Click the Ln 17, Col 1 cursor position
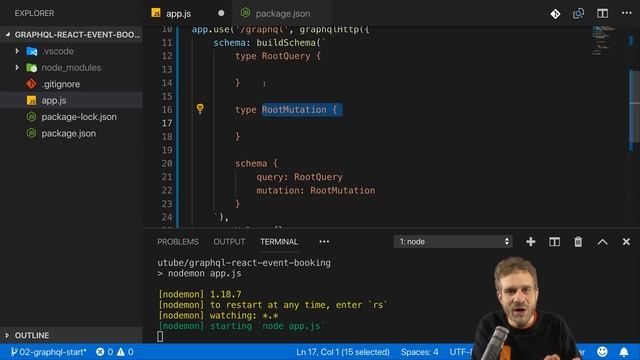640x360 pixels. (x=343, y=352)
